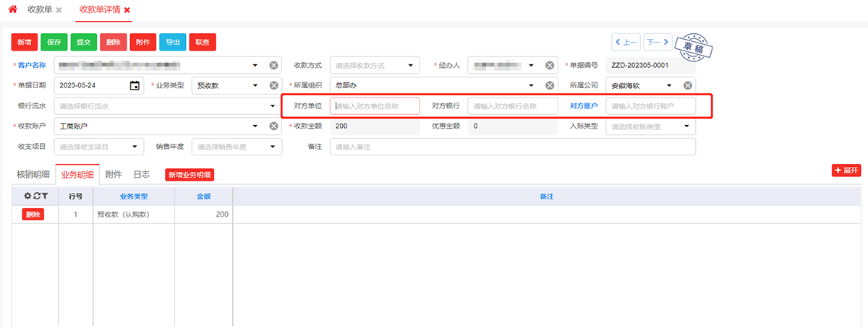Viewport: 868px width, 328px height.
Task: Click the 展开 expand button
Action: click(x=846, y=171)
